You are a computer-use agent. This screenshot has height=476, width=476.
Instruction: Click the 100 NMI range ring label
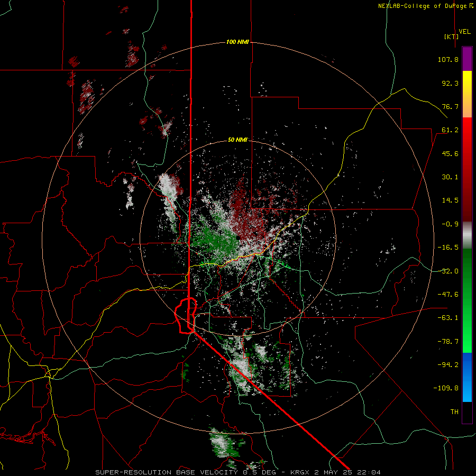pos(237,42)
